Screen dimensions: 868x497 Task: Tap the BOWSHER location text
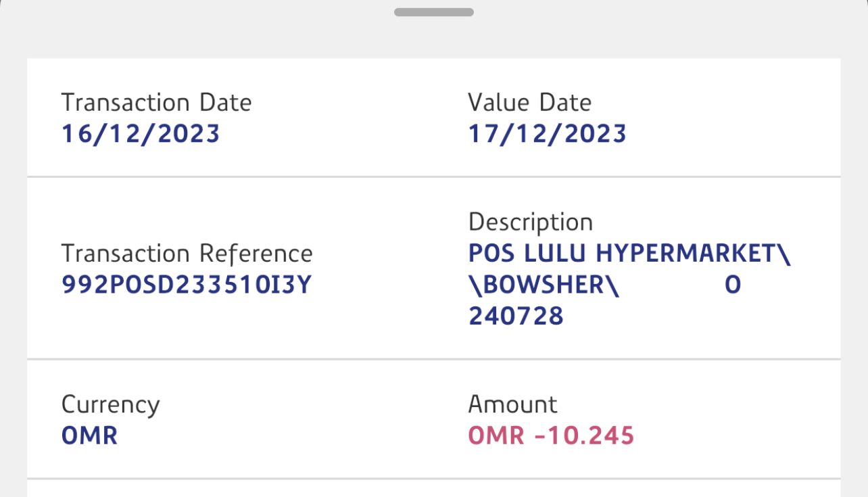pyautogui.click(x=544, y=285)
